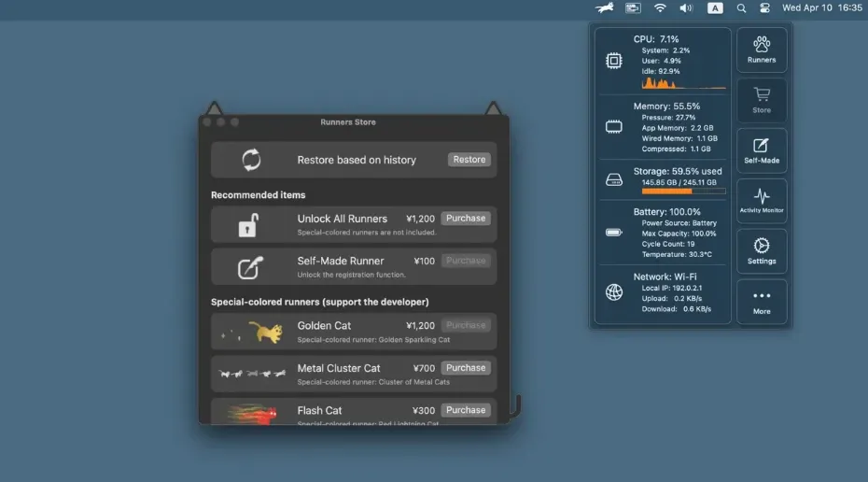Image resolution: width=868 pixels, height=482 pixels.
Task: Click the Network globe icon
Action: click(x=614, y=292)
